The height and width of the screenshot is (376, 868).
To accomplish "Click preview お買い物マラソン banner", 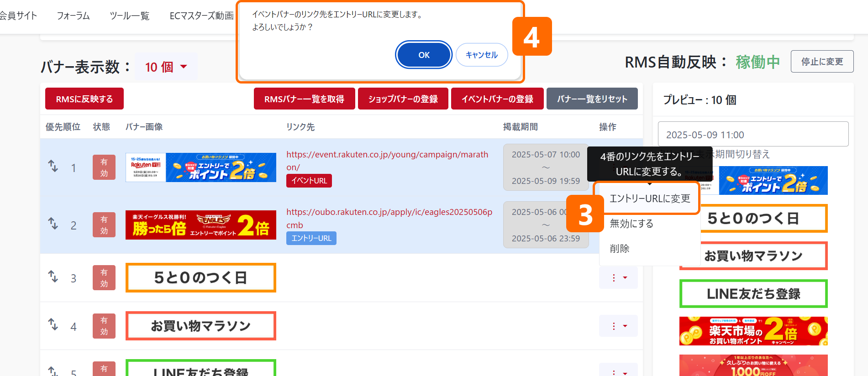I will [x=763, y=256].
